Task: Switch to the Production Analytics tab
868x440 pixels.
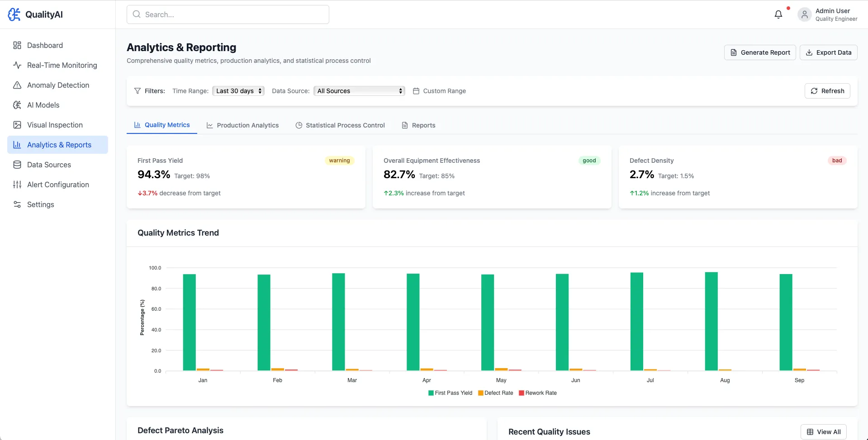Action: point(242,125)
